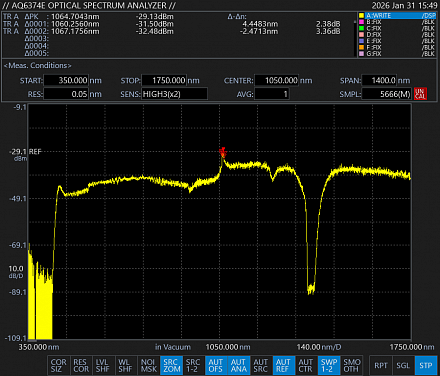This screenshot has height=376, width=440.
Task: Disable the SRC ZOM search zoom button
Action: coord(171,365)
